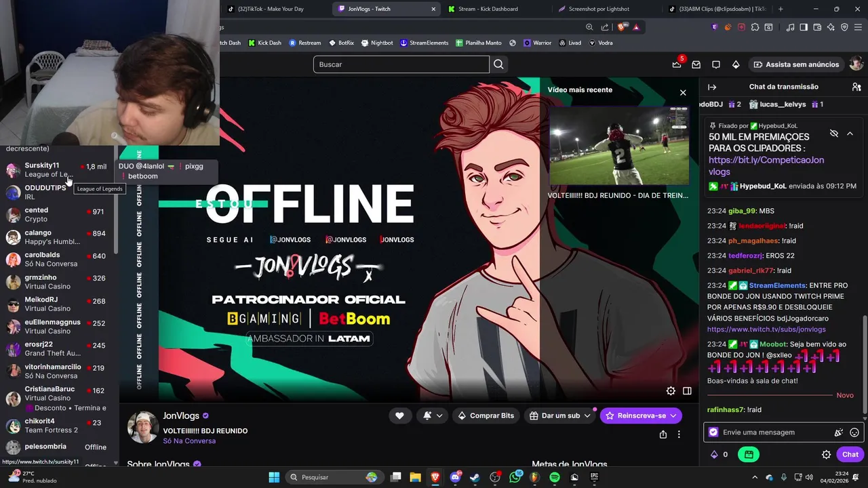Open the user avatar menu at top right
868x488 pixels.
(x=856, y=64)
